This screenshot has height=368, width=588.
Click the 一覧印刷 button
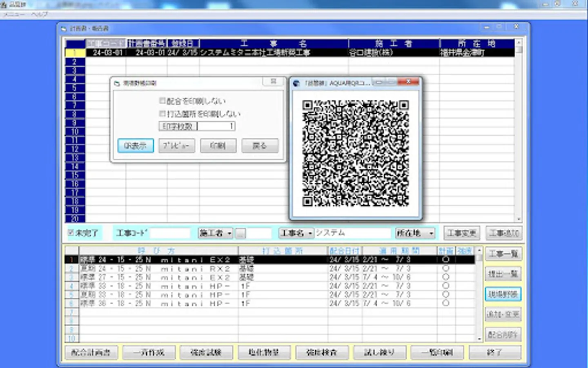coord(437,352)
